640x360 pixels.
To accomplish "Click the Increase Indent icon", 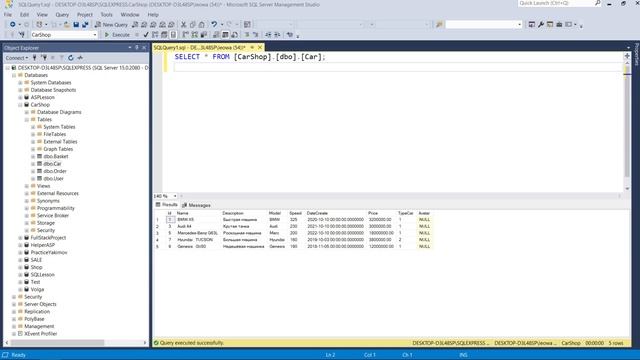I will 277,35.
